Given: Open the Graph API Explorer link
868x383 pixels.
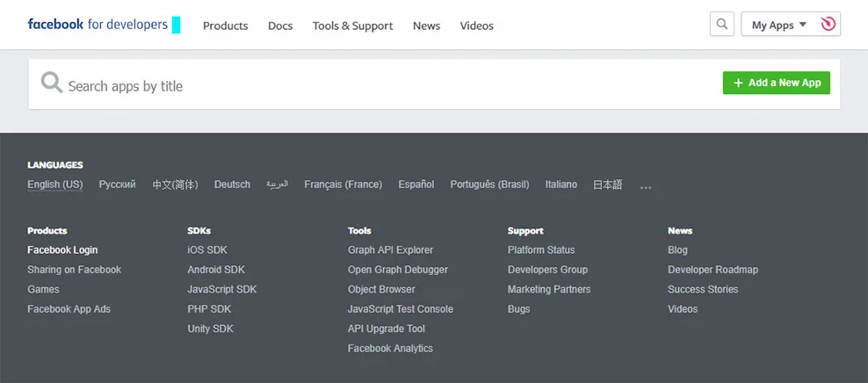Looking at the screenshot, I should point(390,250).
